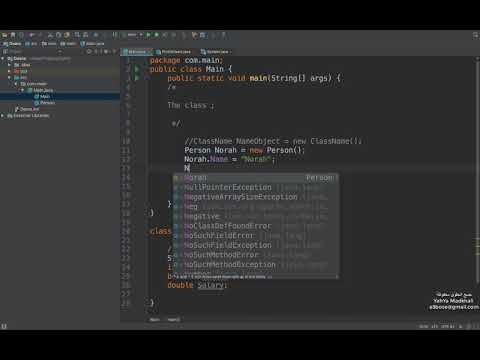Click the Open folder toolbar icon
This screenshot has height=360, width=480.
(x=5, y=35)
